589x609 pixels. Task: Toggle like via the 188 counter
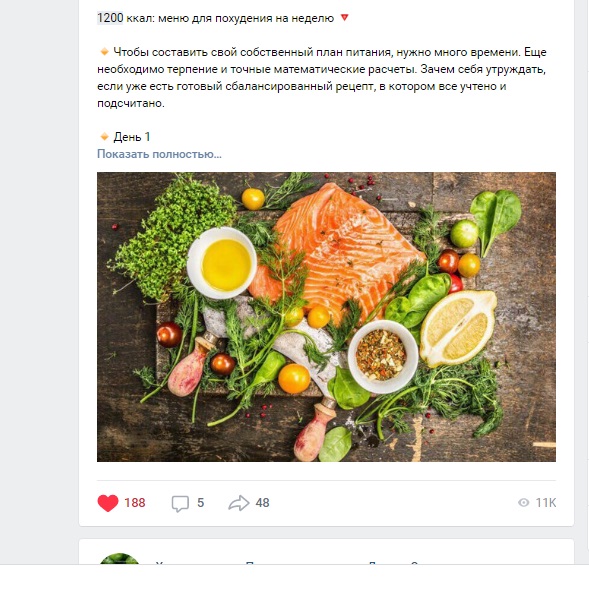tap(135, 503)
